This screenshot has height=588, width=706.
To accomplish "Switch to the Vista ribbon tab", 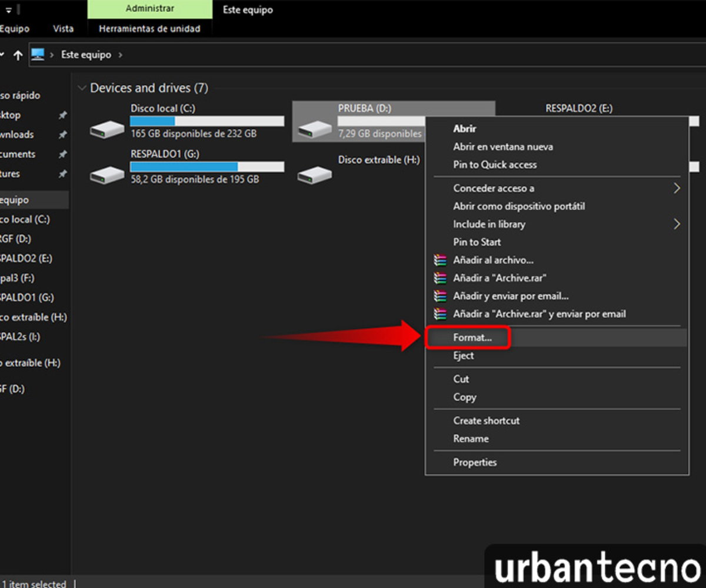I will [63, 28].
